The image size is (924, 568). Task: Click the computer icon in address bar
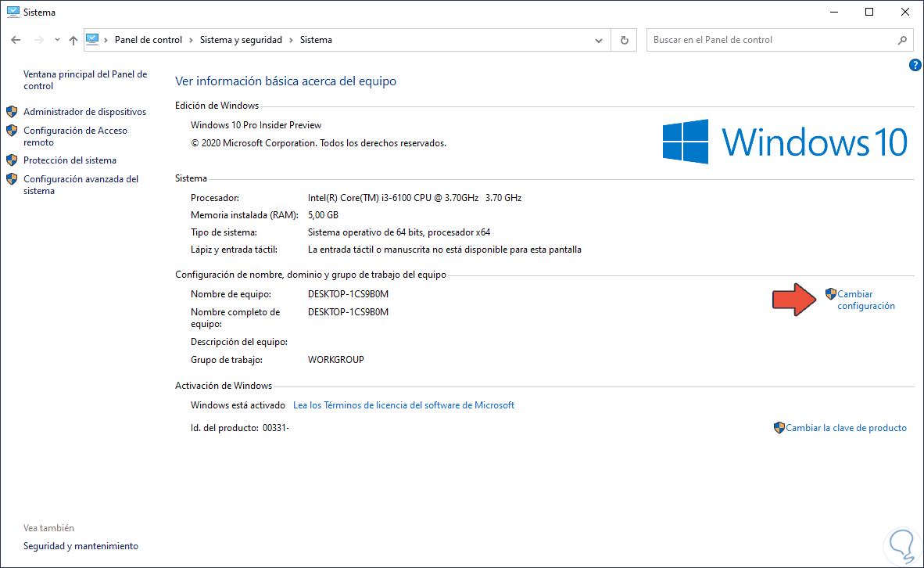click(92, 40)
